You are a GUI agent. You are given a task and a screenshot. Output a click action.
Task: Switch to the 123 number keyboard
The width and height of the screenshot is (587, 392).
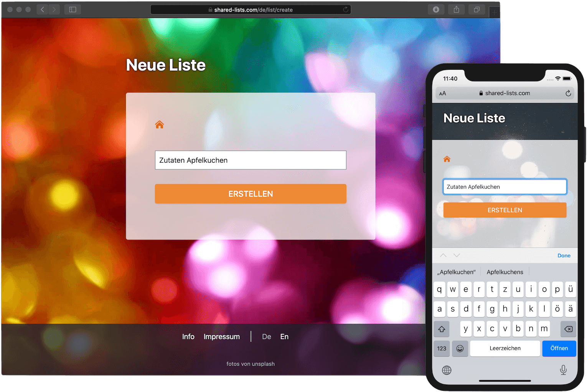tap(441, 348)
